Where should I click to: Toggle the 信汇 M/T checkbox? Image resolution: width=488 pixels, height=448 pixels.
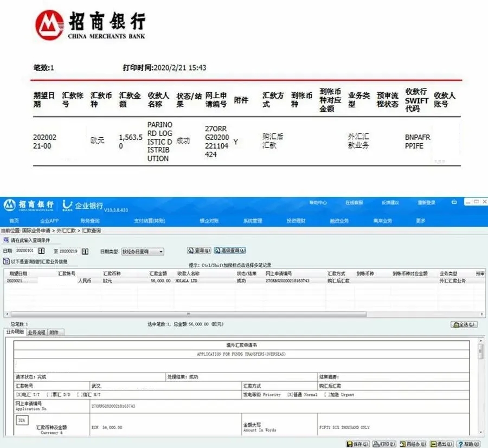click(79, 394)
